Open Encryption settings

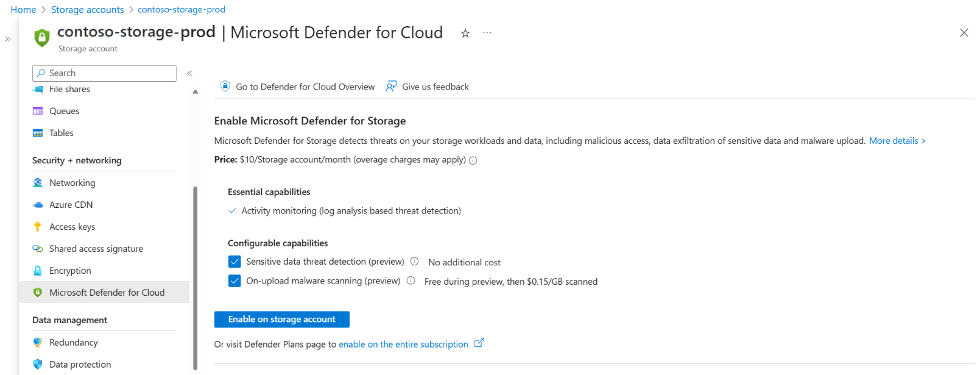70,271
